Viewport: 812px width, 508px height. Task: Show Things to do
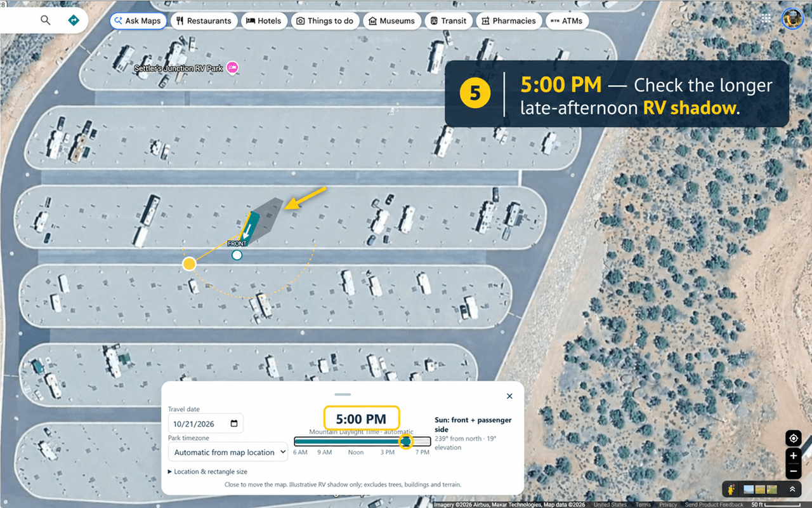pyautogui.click(x=325, y=21)
